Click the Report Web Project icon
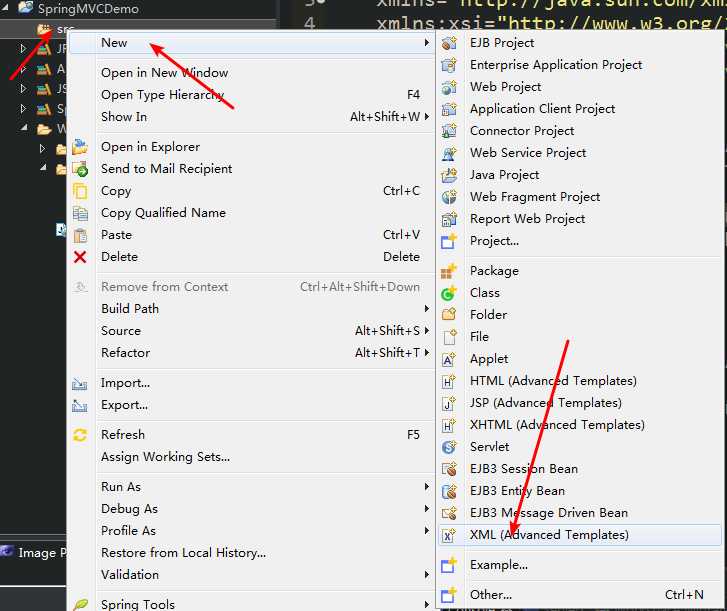This screenshot has width=727, height=611. [x=449, y=219]
